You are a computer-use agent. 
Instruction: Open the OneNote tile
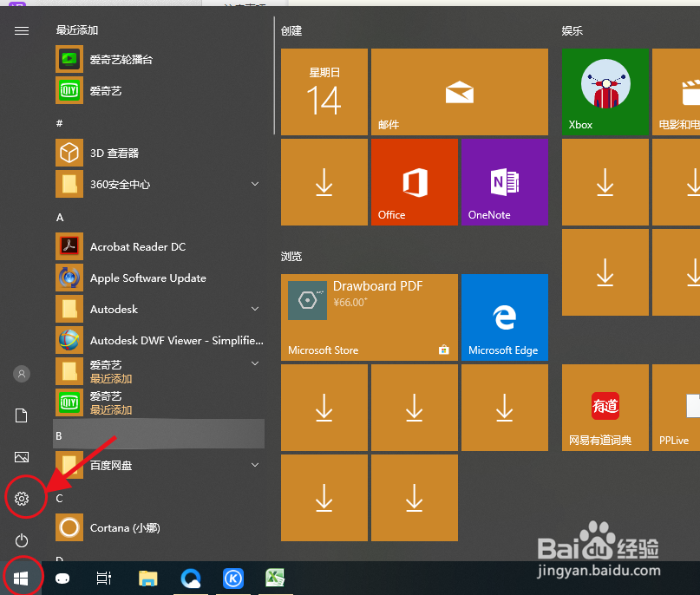(505, 181)
